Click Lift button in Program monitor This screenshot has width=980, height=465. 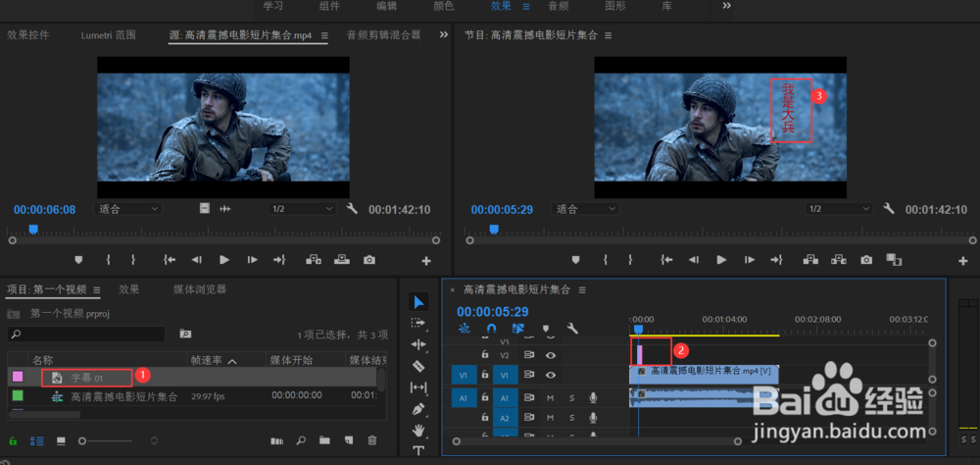pyautogui.click(x=810, y=260)
